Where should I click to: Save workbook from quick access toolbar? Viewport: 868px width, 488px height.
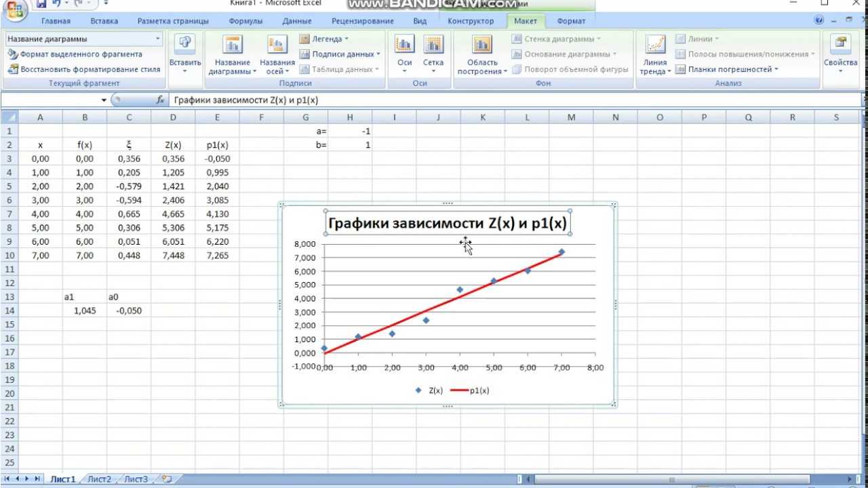[x=41, y=4]
